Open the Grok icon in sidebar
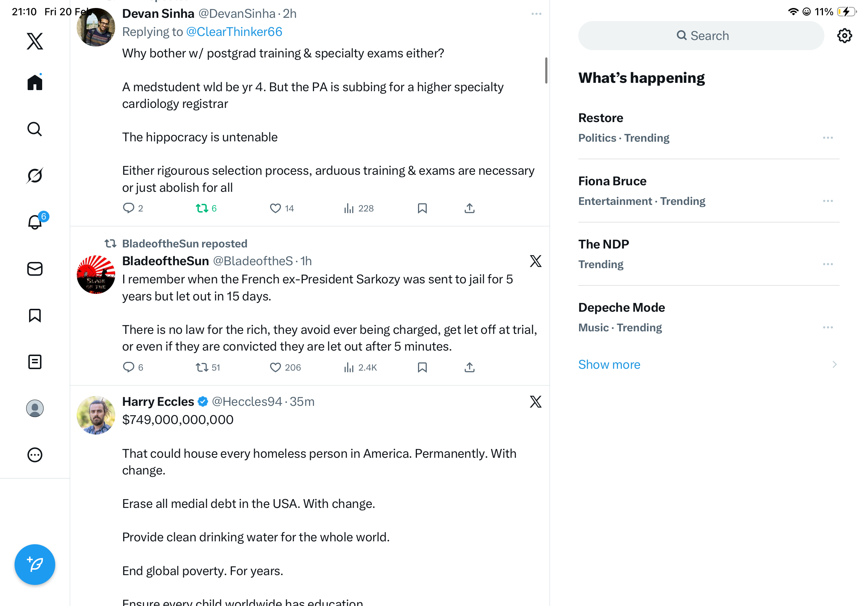This screenshot has height=606, width=868. click(x=35, y=175)
